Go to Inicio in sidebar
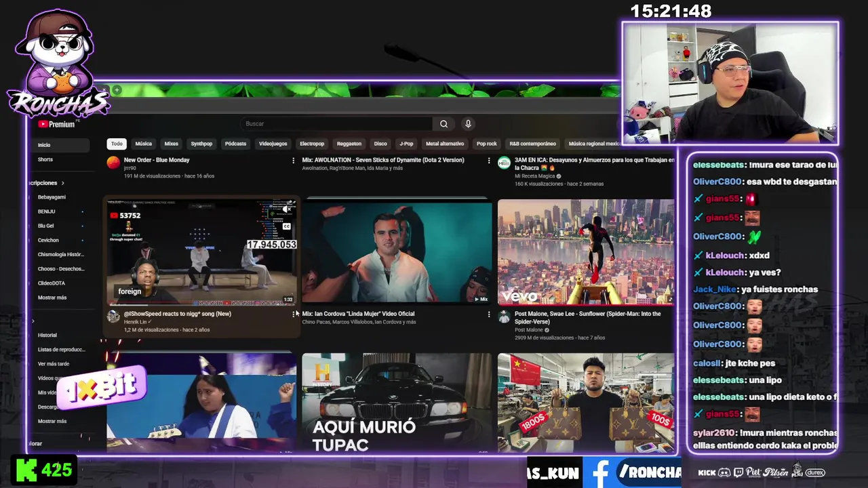Viewport: 868px width, 488px height. (60, 145)
